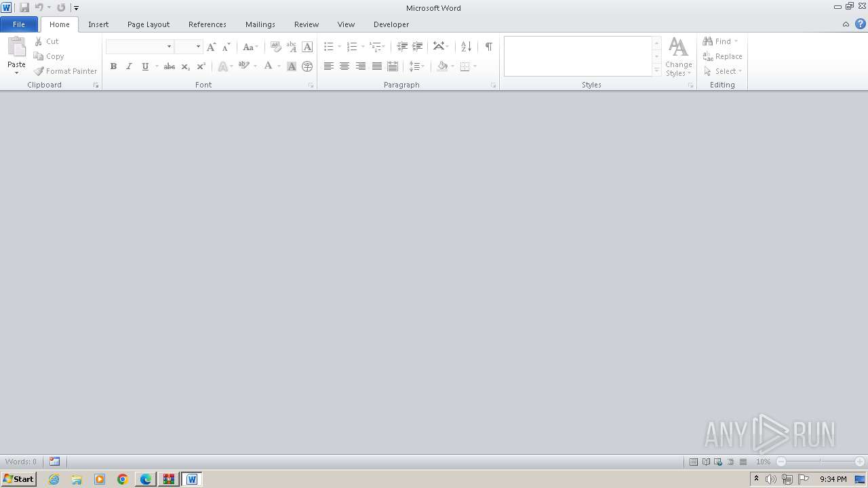Open the Change Styles dropdown

(679, 57)
